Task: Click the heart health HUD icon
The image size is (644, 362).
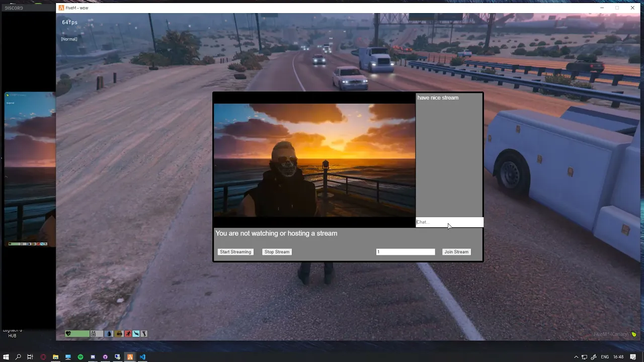Action: click(x=68, y=333)
